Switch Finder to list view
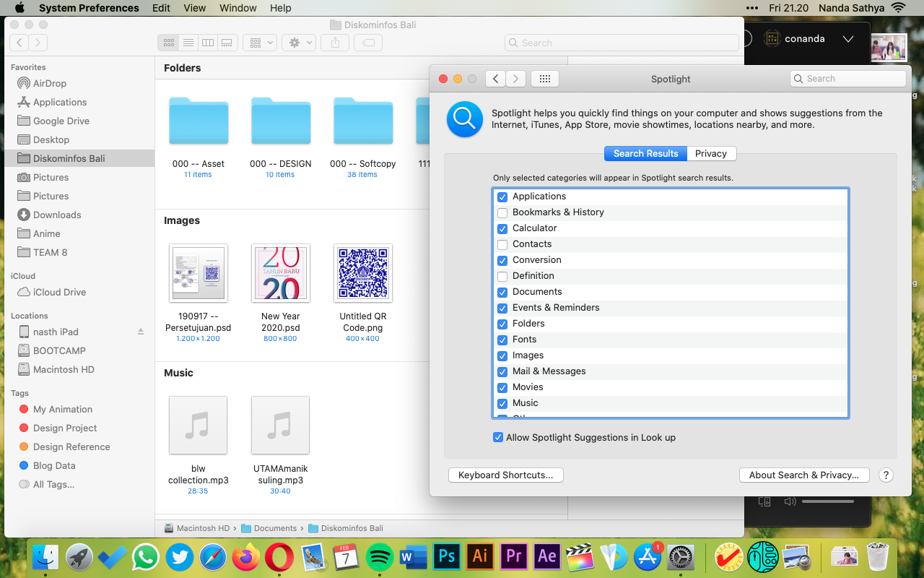The width and height of the screenshot is (924, 578). coord(188,43)
